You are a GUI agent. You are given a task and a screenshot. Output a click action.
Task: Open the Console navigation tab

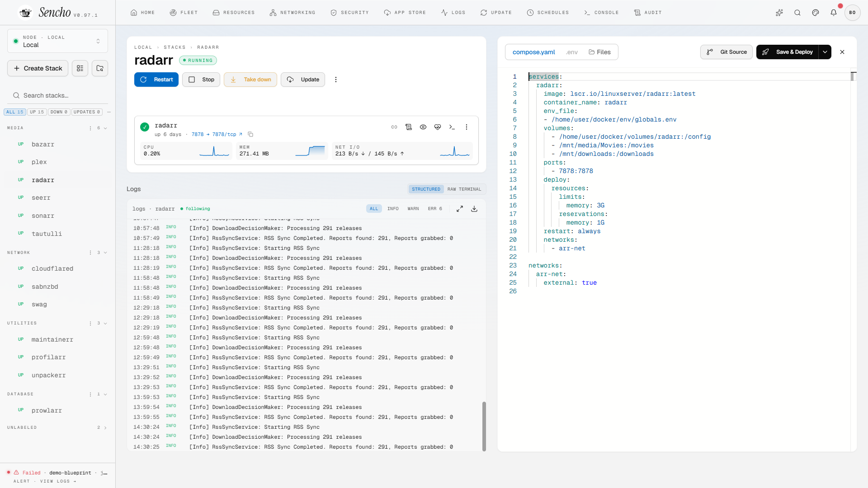(601, 13)
